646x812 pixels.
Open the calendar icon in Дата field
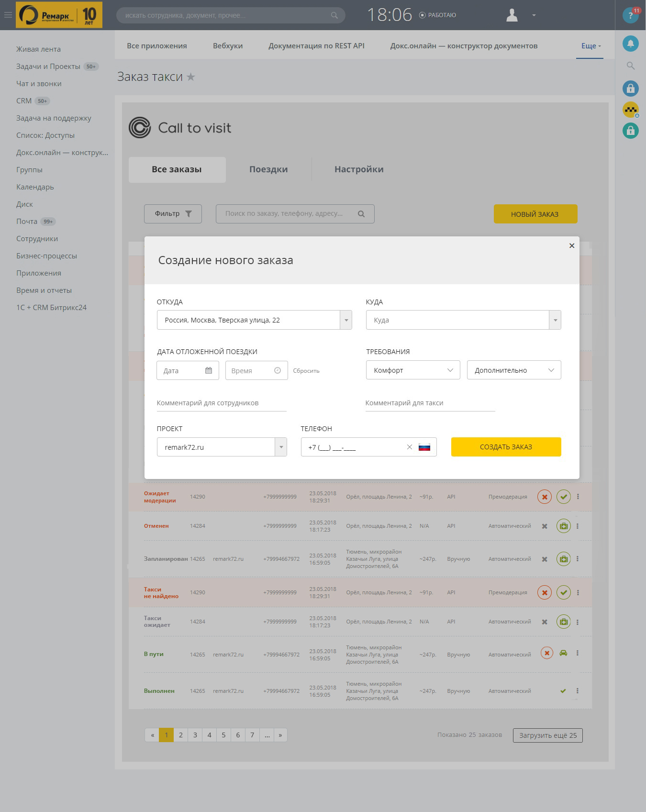[x=209, y=370]
